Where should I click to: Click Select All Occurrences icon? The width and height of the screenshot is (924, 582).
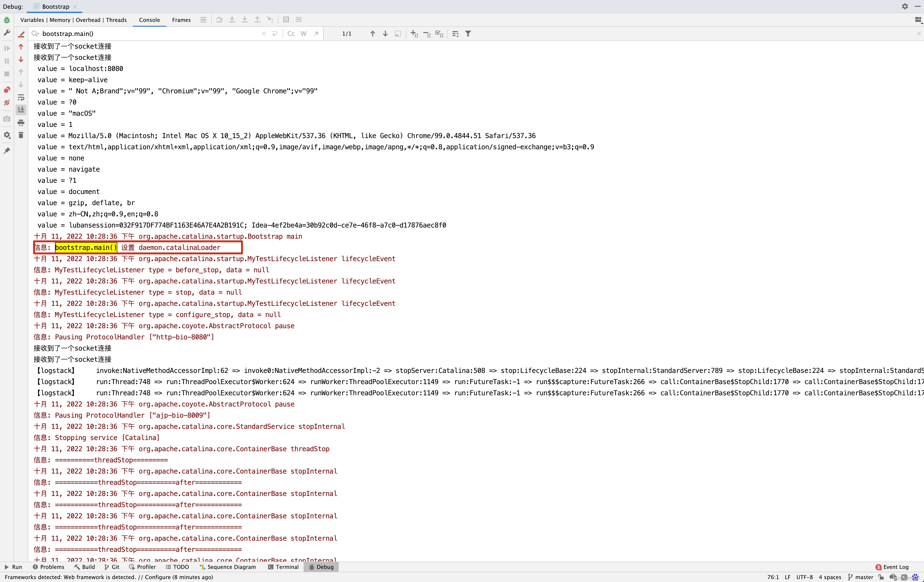click(x=440, y=34)
